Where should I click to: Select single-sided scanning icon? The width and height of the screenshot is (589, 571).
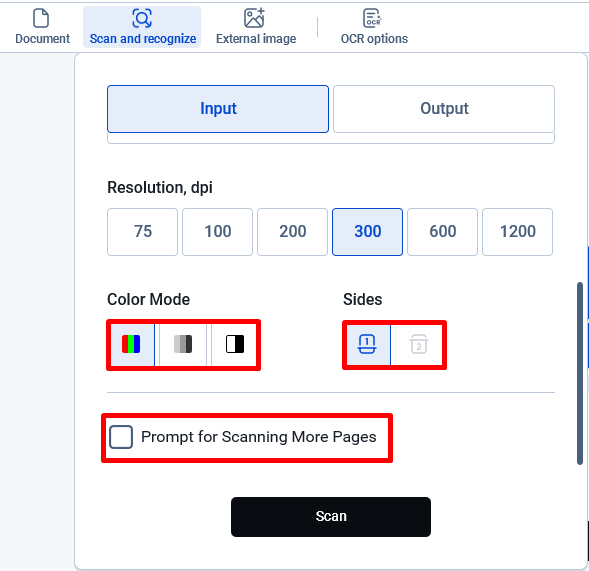click(367, 344)
